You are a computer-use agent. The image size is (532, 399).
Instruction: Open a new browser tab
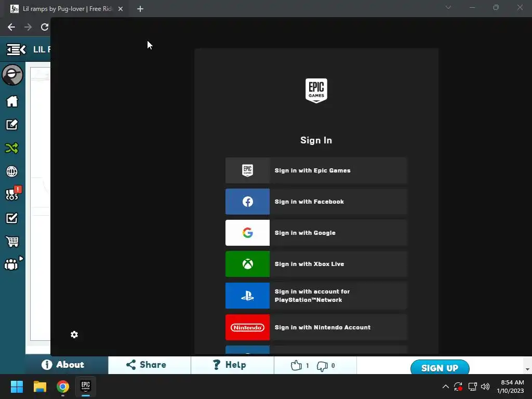click(x=140, y=9)
